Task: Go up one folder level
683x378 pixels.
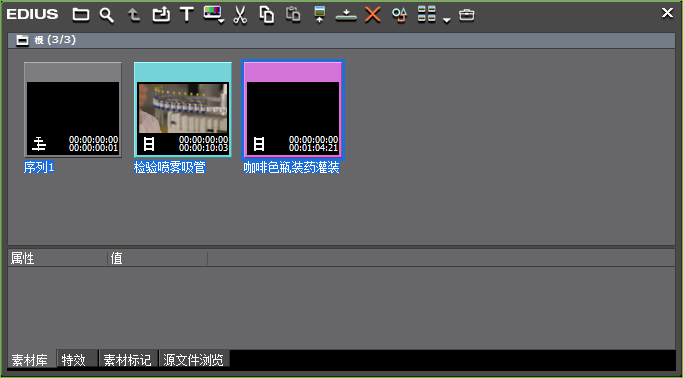Action: (x=133, y=15)
